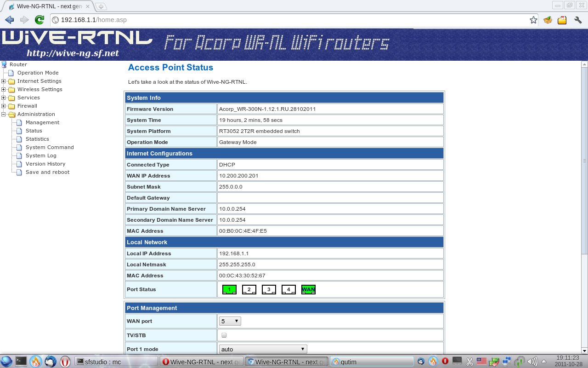Click the network computers tray icon

(507, 362)
